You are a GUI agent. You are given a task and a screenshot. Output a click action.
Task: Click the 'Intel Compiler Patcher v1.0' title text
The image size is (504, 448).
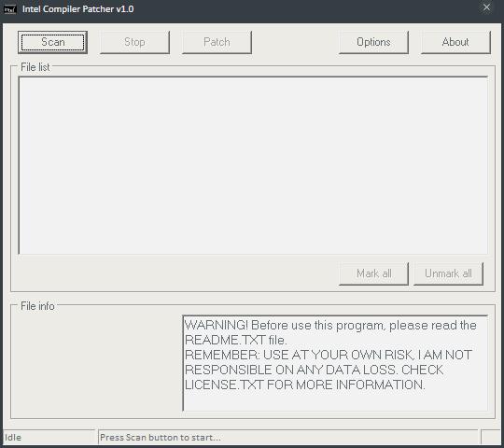78,9
